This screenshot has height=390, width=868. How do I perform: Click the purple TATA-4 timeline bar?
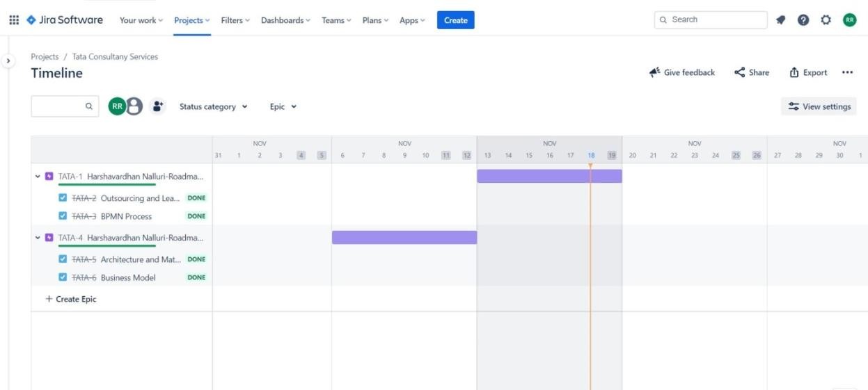404,238
